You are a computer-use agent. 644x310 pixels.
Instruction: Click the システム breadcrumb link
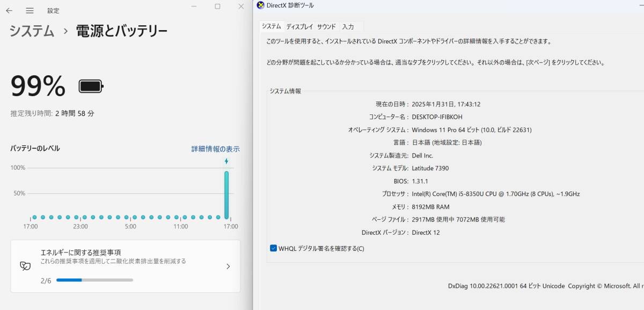click(32, 31)
